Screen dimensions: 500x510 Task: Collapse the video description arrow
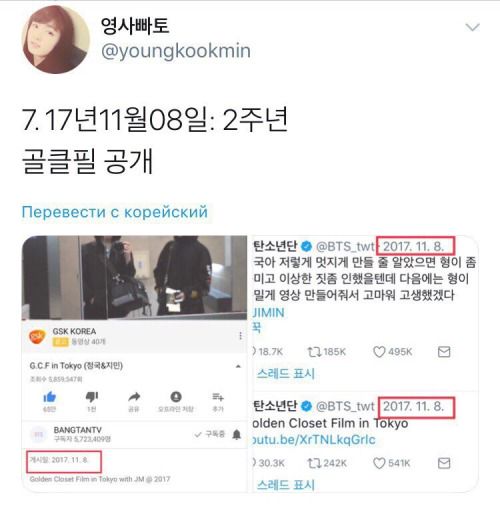pos(238,366)
